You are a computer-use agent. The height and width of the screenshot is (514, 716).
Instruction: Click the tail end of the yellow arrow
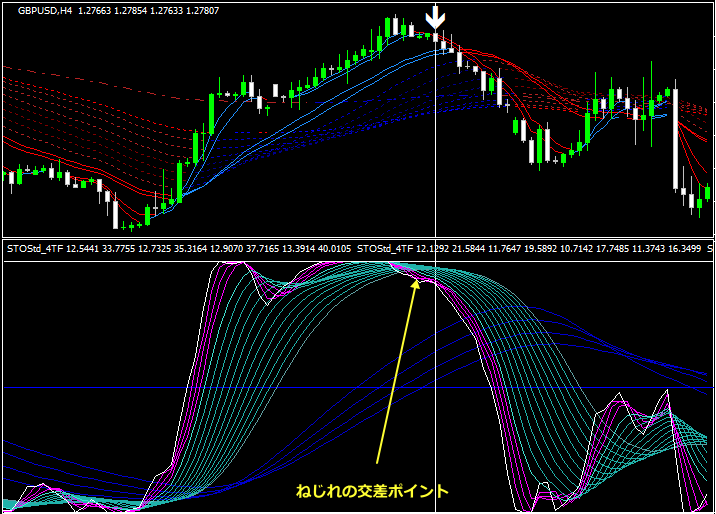(377, 462)
